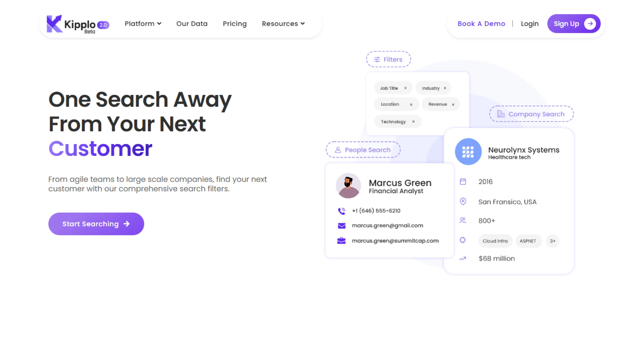The image size is (644, 337).
Task: Expand the Resources dropdown
Action: 283,24
